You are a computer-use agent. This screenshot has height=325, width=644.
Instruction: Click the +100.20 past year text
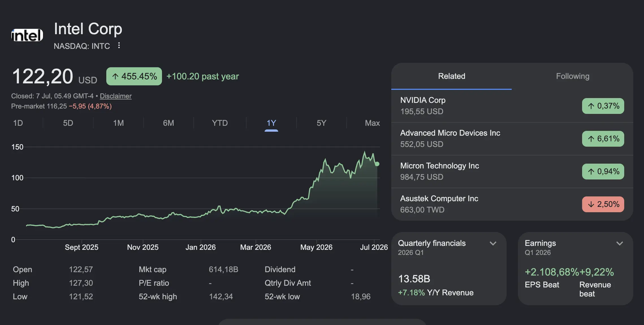coord(202,76)
